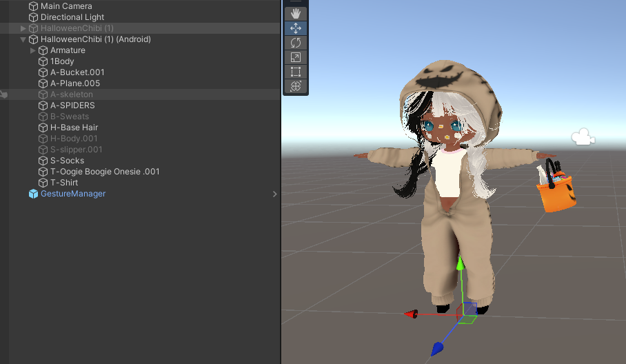
Task: Select the Hand (view) tool
Action: 296,14
